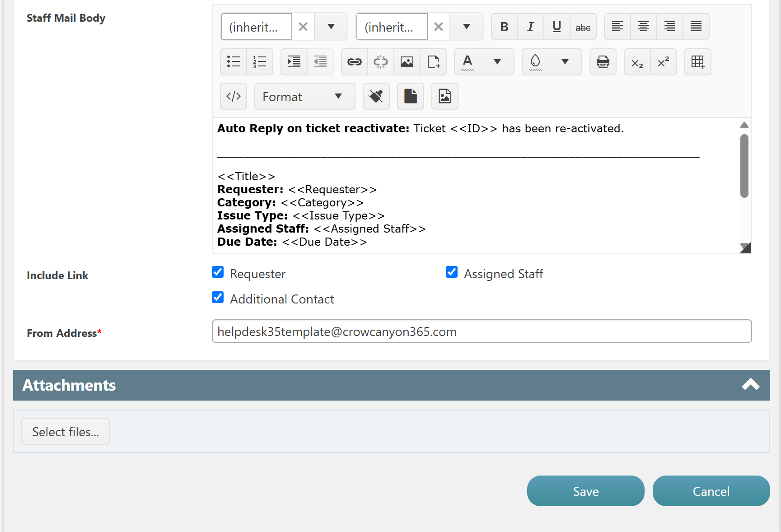Click the Cancel button
The height and width of the screenshot is (532, 781).
point(711,491)
